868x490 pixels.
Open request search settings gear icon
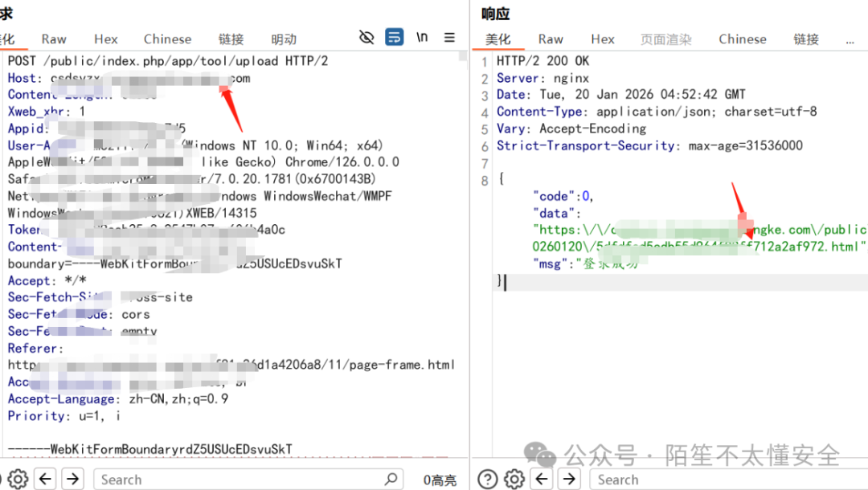click(18, 479)
